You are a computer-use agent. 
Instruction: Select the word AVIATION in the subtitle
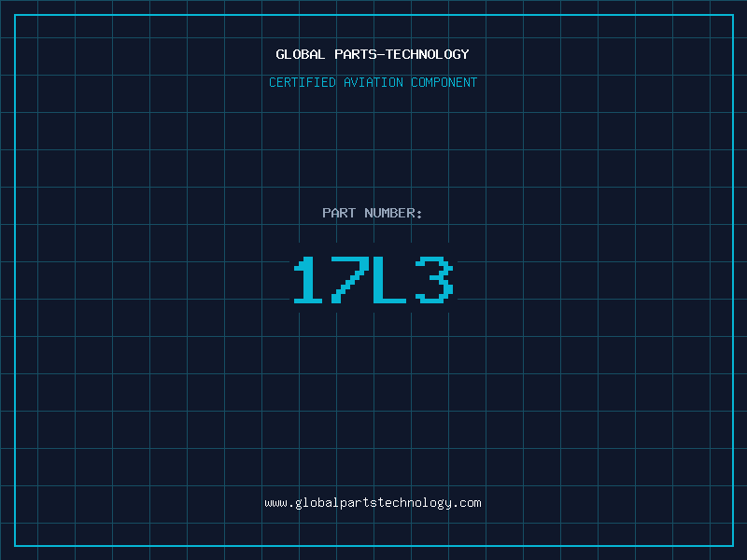point(373,82)
